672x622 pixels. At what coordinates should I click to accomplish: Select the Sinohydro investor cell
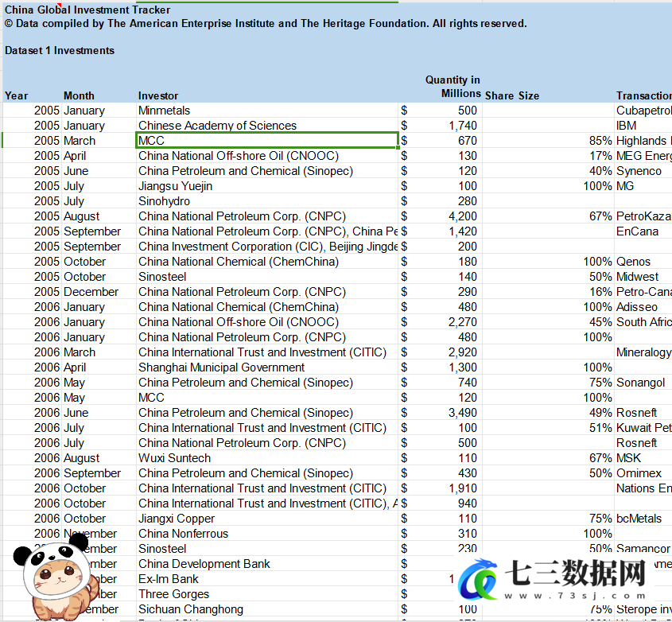click(x=267, y=201)
